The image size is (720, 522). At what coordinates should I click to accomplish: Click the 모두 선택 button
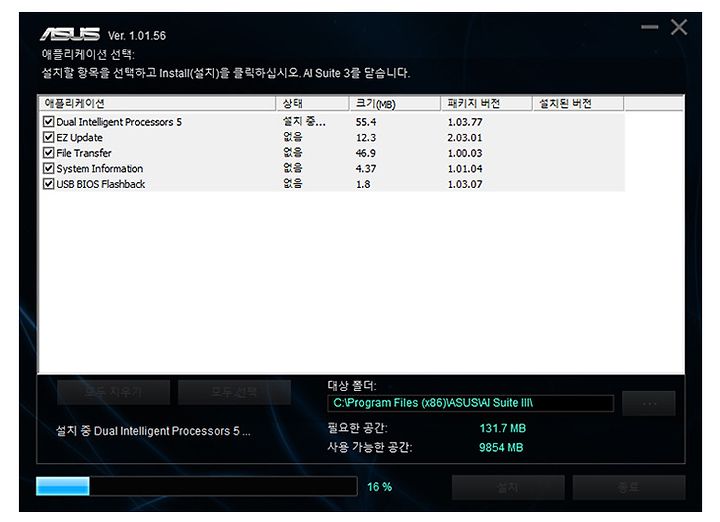234,393
